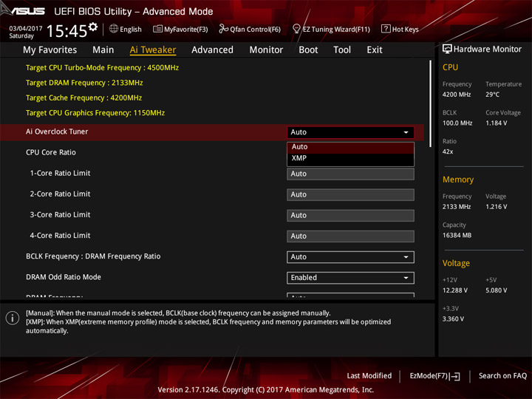Click the settings gear beside the clock
The height and width of the screenshot is (399, 532).
93,27
